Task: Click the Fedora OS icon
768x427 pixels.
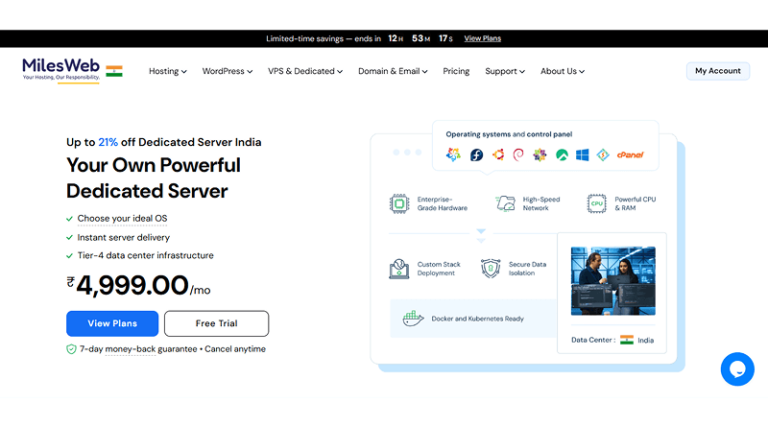Action: tap(476, 155)
